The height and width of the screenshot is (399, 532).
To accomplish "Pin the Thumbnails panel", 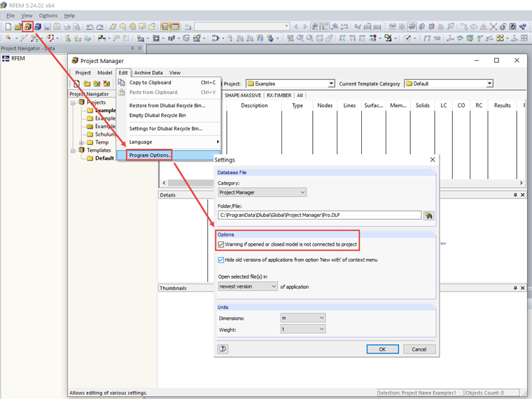I will (515, 288).
